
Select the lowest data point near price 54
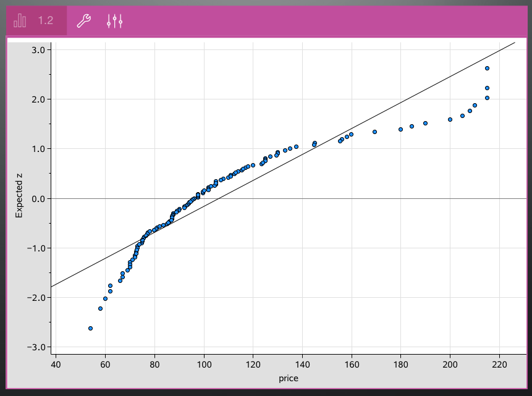(90, 328)
